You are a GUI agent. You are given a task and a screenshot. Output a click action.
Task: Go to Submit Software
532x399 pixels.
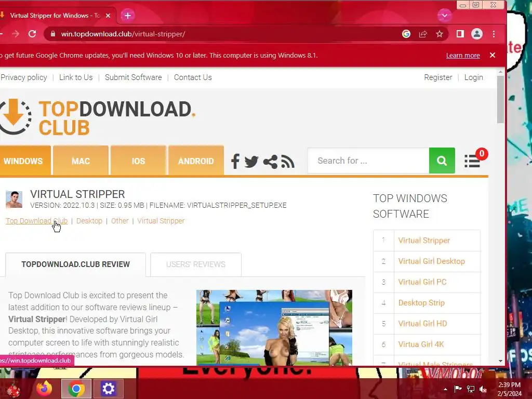tap(134, 77)
